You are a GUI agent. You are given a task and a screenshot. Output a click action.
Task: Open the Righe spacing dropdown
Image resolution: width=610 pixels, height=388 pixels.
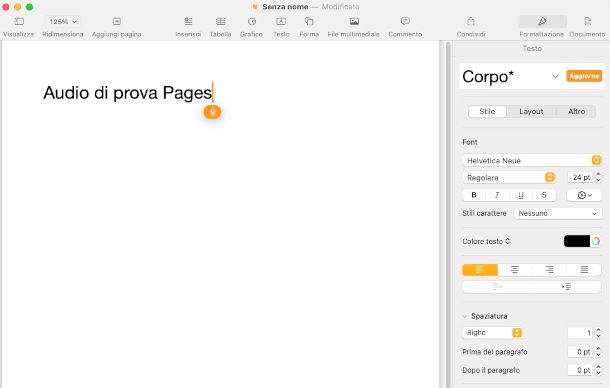click(x=492, y=332)
